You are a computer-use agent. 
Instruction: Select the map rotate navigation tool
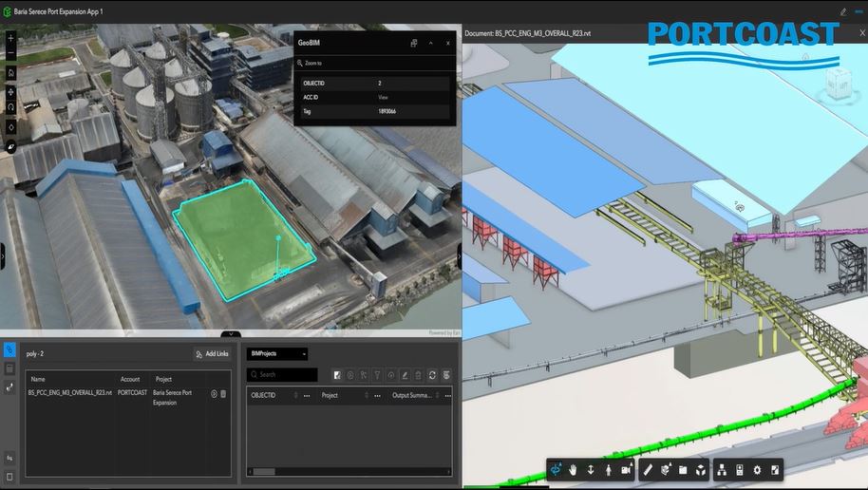(x=10, y=107)
